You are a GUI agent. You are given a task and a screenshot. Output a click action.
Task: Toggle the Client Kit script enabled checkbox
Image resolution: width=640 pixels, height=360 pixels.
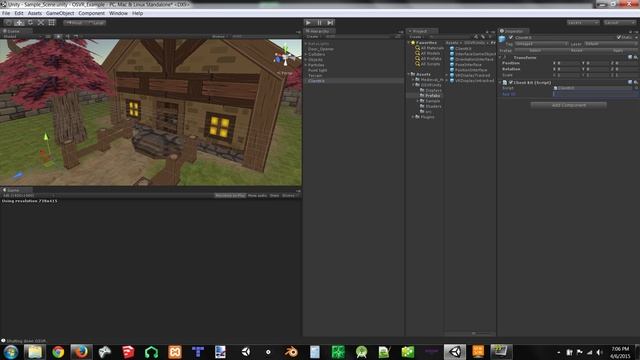[511, 82]
